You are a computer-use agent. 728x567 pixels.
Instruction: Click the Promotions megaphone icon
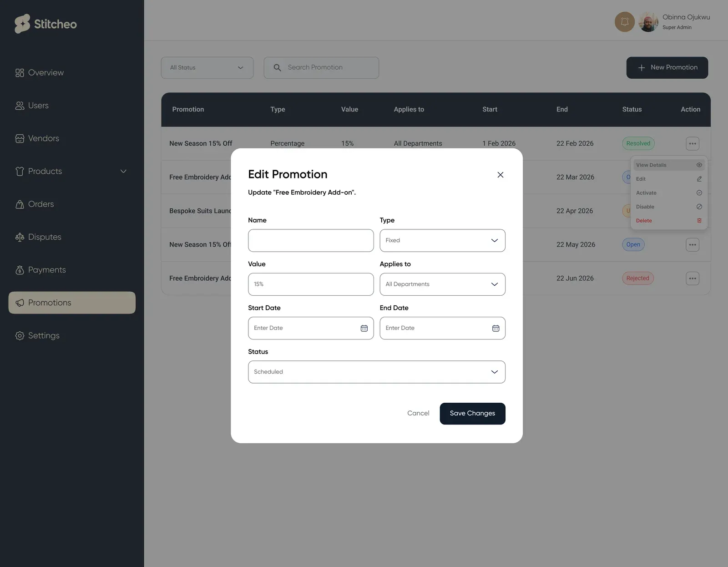[20, 303]
